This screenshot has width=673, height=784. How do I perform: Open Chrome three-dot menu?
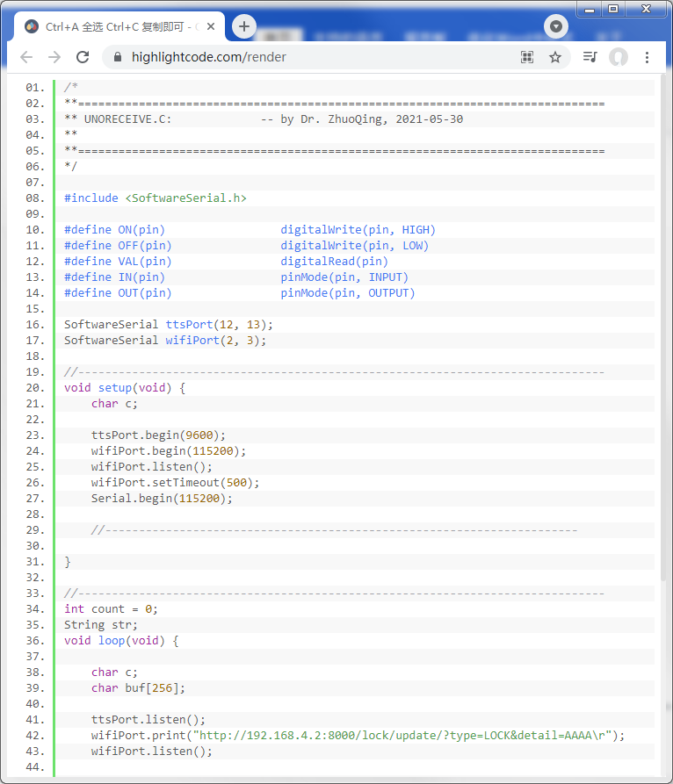[x=647, y=57]
